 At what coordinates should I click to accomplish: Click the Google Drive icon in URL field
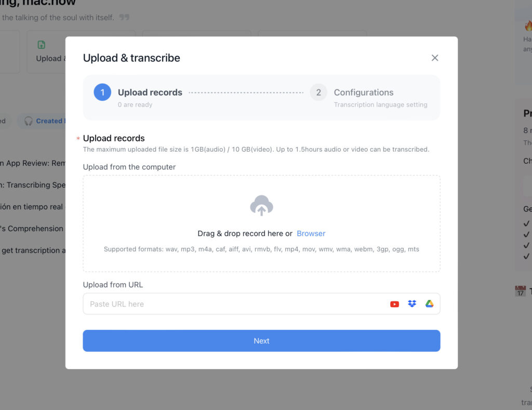[429, 304]
